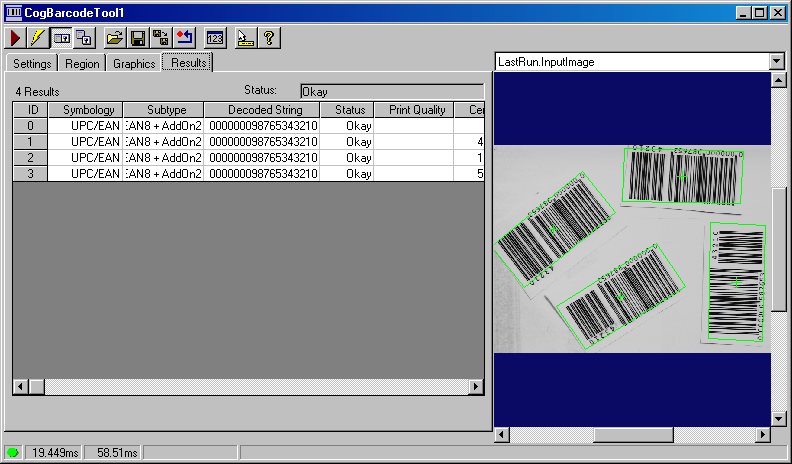Click the results grid scroll left arrow
792x464 pixels.
click(x=20, y=387)
